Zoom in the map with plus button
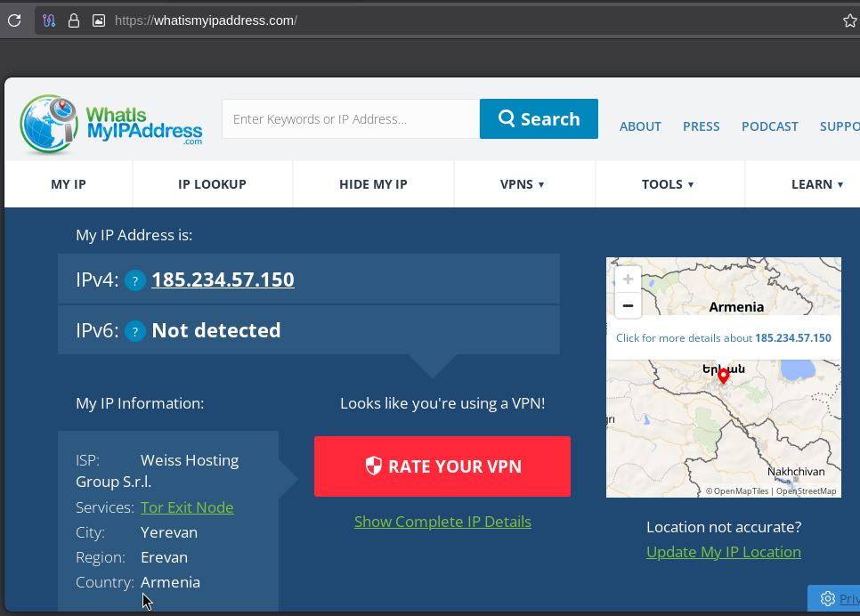 tap(628, 280)
